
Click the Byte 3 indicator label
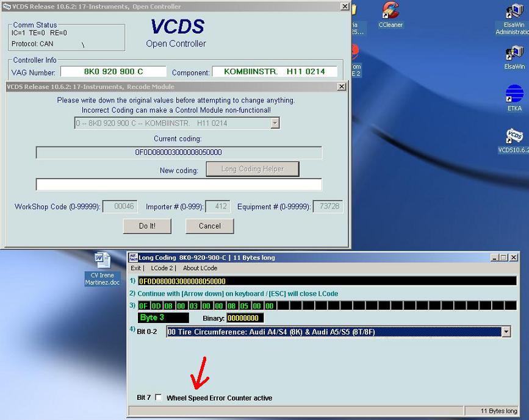[x=164, y=318]
